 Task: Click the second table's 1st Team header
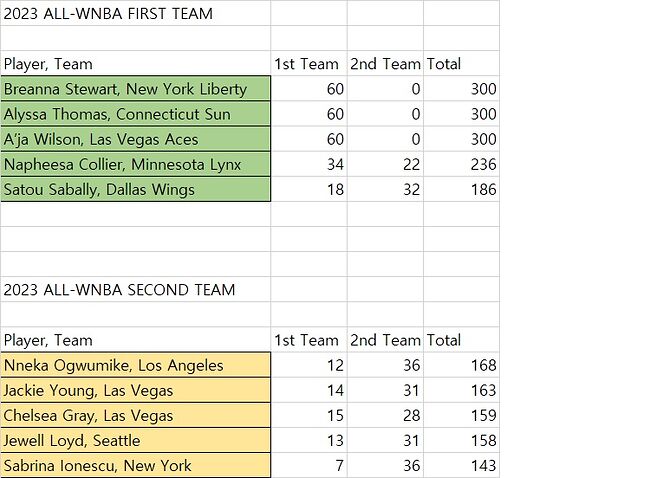pos(308,340)
